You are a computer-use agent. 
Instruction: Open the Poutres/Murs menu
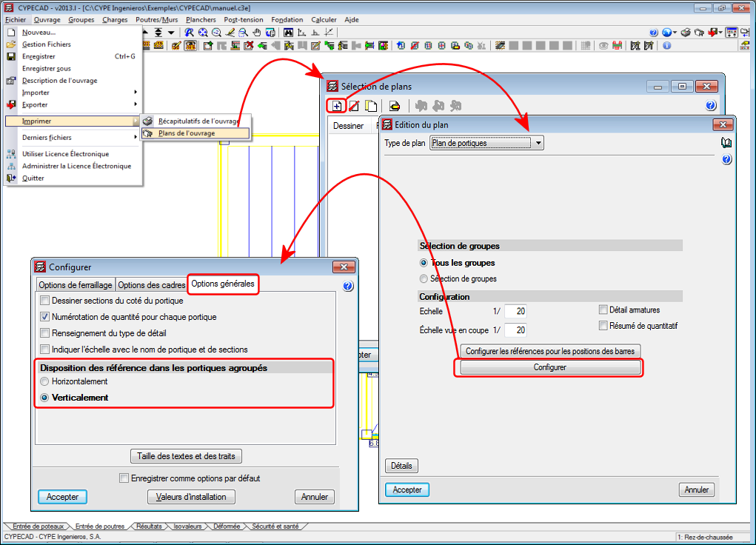[157, 20]
